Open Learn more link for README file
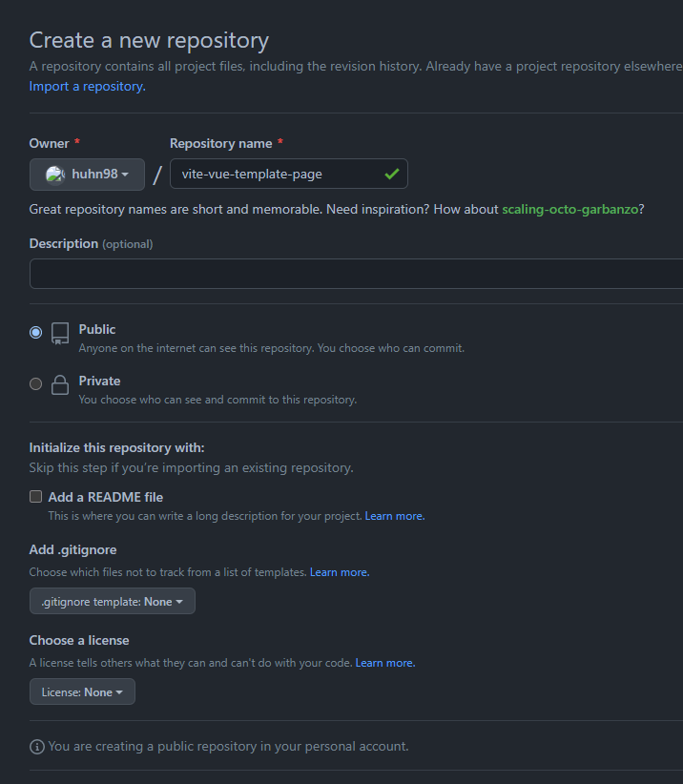The height and width of the screenshot is (784, 683). pyautogui.click(x=394, y=516)
